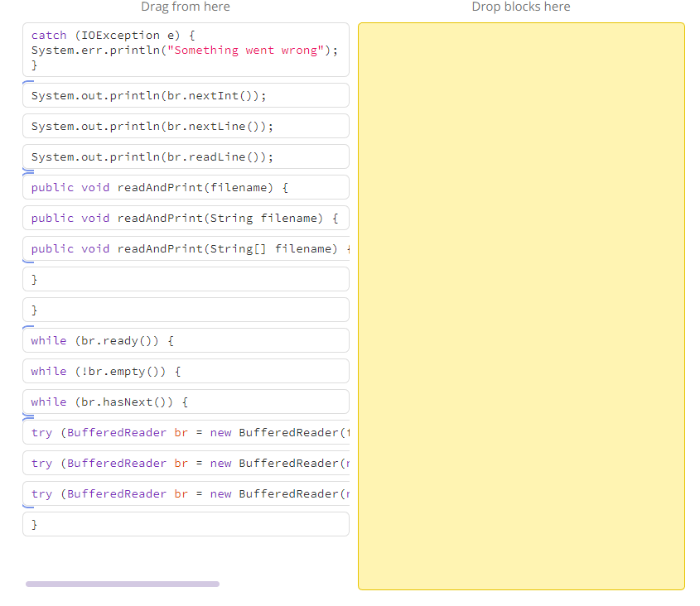Viewport: 700px width, 606px height.
Task: Select the second closing brace block
Action: pyautogui.click(x=185, y=310)
